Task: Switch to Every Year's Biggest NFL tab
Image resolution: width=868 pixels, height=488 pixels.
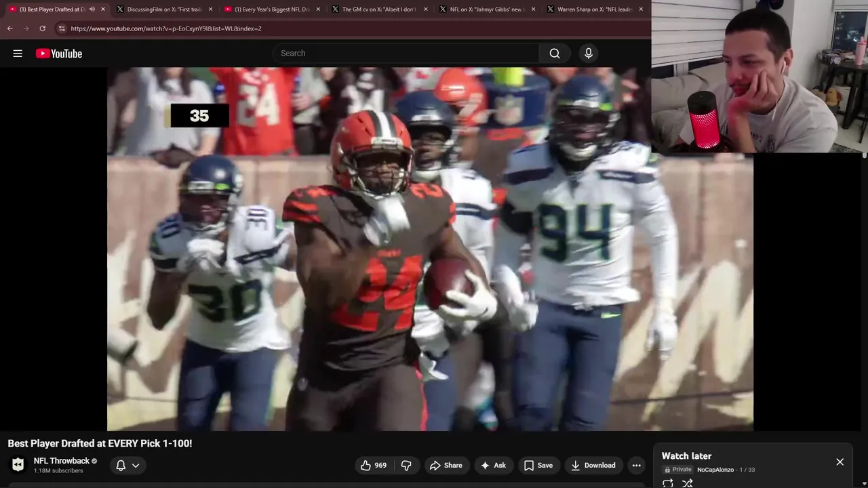Action: (272, 9)
